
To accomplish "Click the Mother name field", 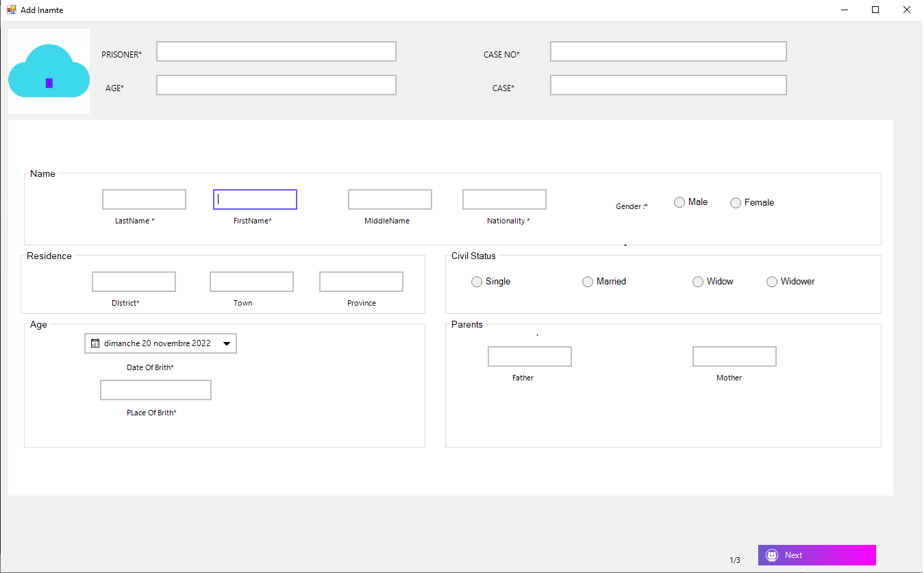I will tap(734, 356).
